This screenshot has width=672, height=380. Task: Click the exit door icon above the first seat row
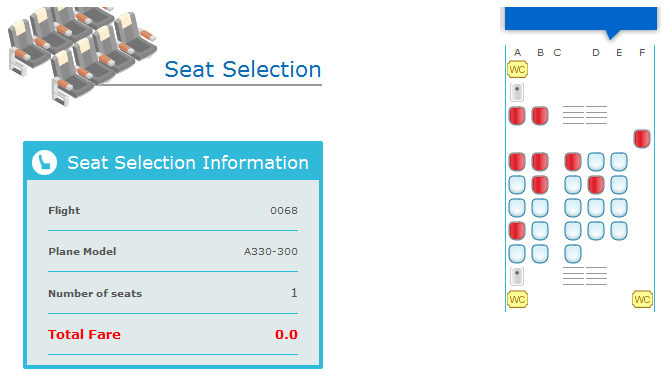(517, 92)
